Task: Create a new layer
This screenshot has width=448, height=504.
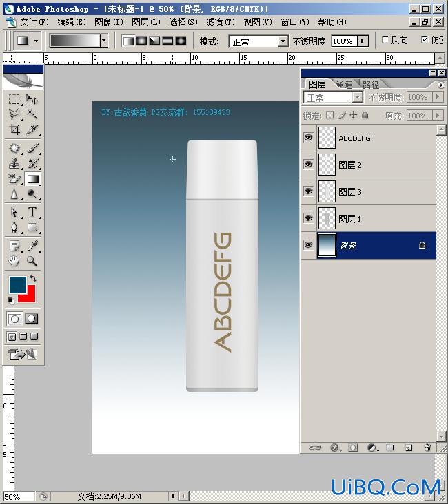Action: tap(409, 448)
